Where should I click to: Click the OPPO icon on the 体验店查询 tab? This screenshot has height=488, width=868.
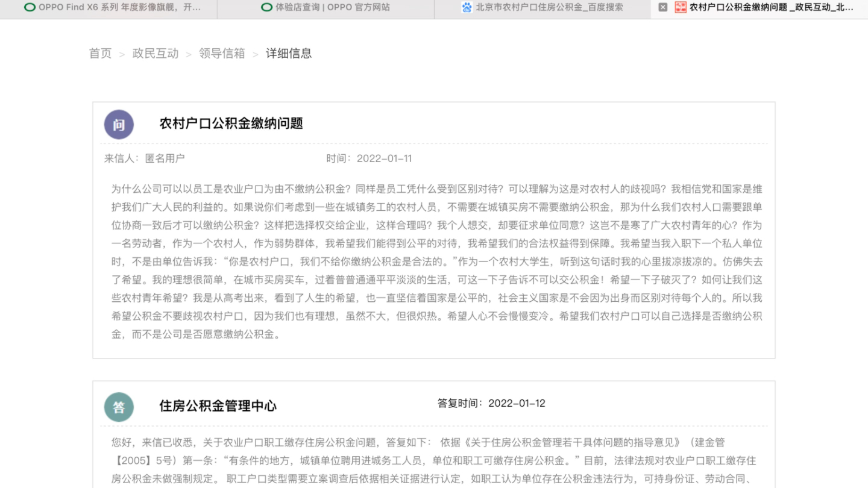tap(266, 8)
